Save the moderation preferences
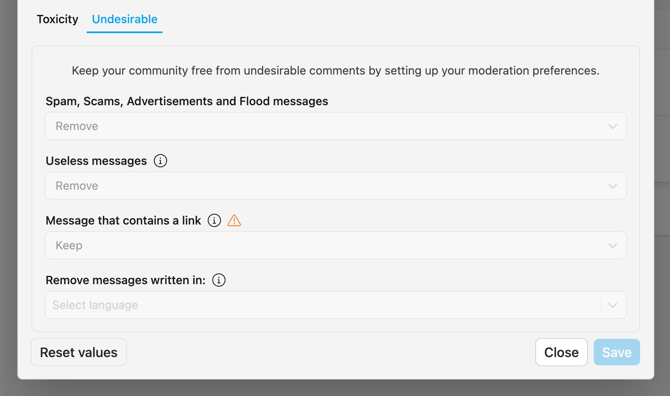The width and height of the screenshot is (670, 396). 617,352
